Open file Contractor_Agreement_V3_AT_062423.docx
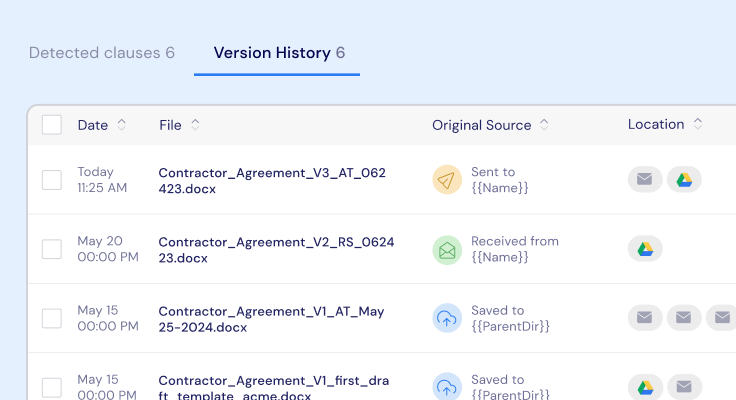Screen dimensions: 736x400 click(272, 181)
